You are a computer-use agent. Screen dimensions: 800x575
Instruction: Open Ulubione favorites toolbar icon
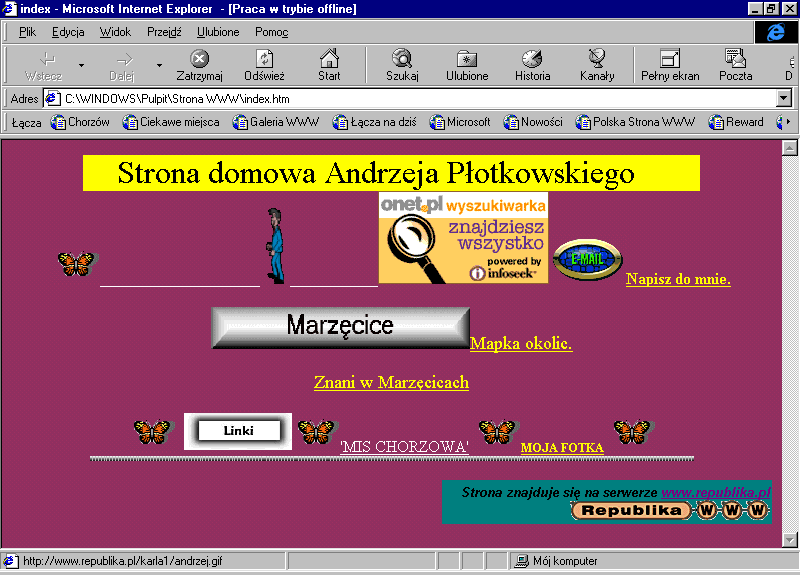[x=467, y=65]
